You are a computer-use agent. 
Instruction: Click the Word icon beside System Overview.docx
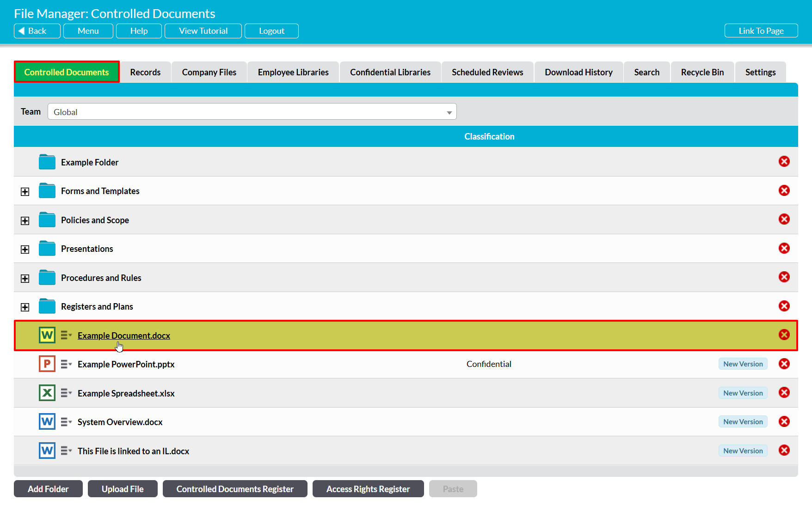47,421
